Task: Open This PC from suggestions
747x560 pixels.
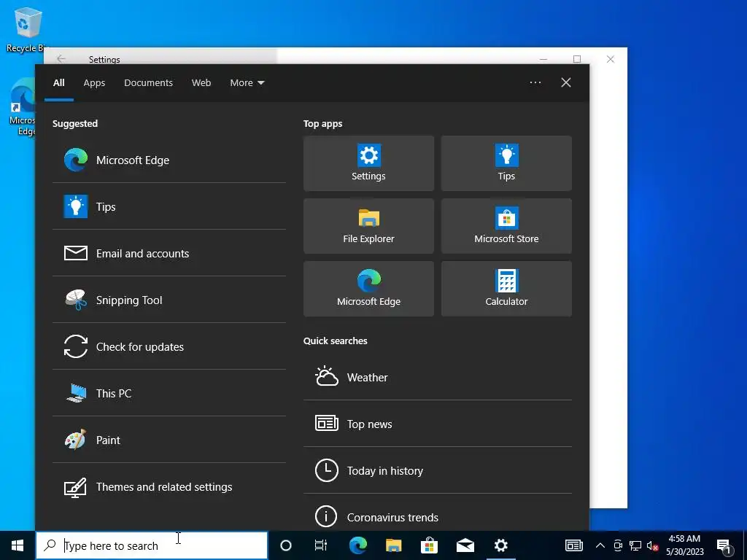Action: coord(169,393)
